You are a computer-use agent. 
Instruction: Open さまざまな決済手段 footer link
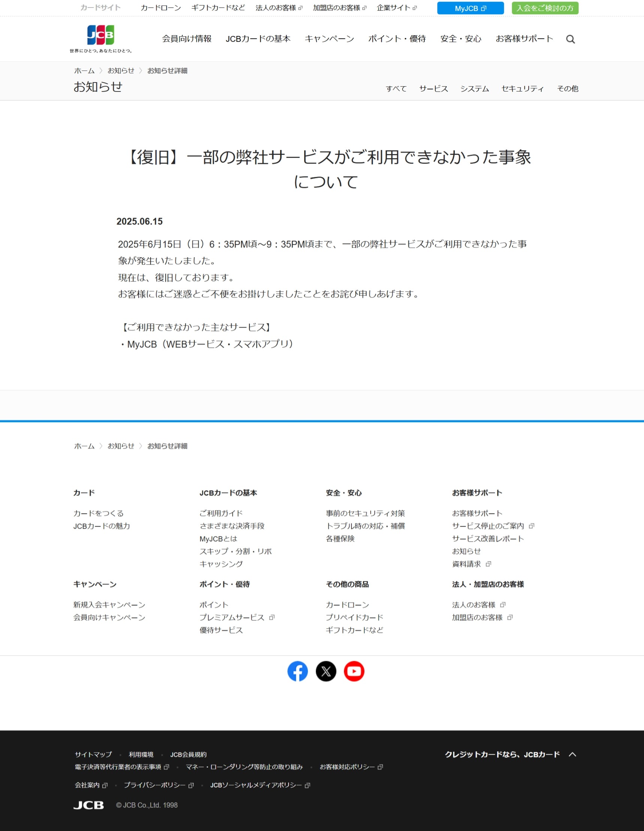click(232, 526)
